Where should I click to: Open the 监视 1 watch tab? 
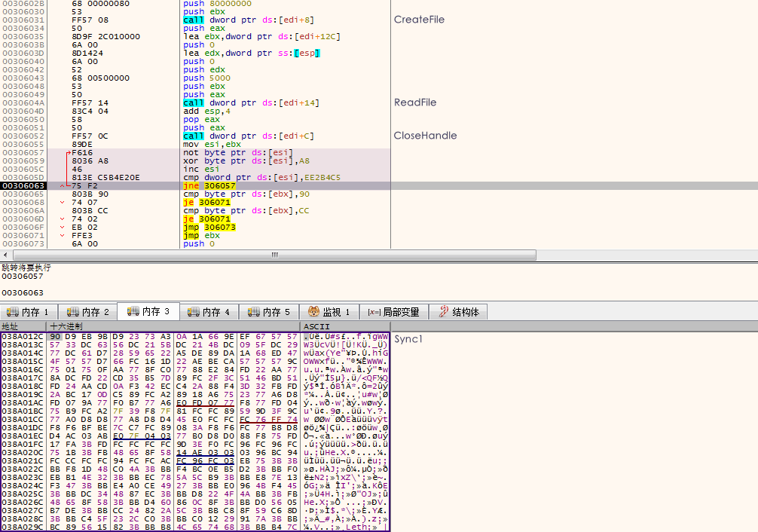(329, 312)
